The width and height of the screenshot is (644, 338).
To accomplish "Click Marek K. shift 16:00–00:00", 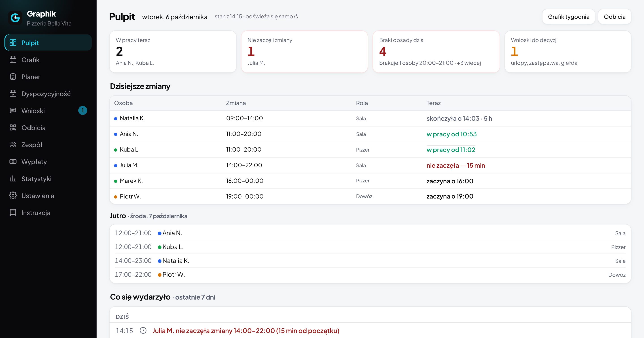I will tap(244, 181).
